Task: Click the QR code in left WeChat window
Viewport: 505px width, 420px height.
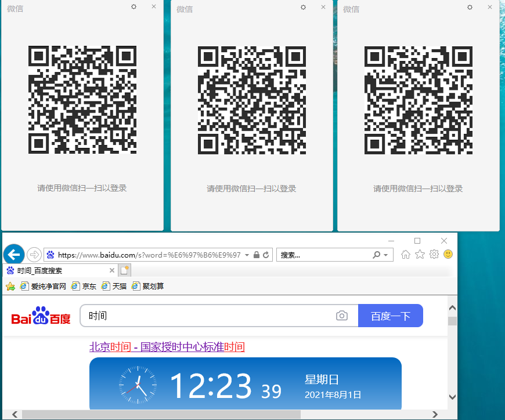Action: click(82, 100)
